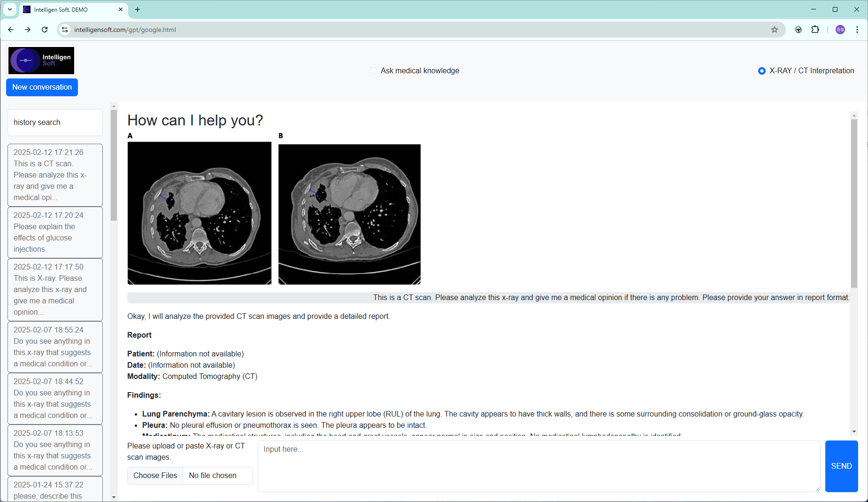The width and height of the screenshot is (868, 502).
Task: Open a new browser tab
Action: click(138, 9)
